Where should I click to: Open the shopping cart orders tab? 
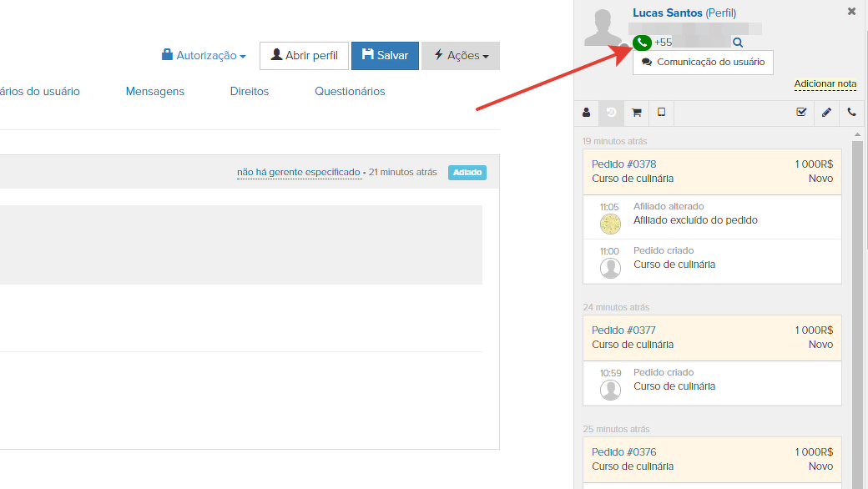(x=636, y=113)
